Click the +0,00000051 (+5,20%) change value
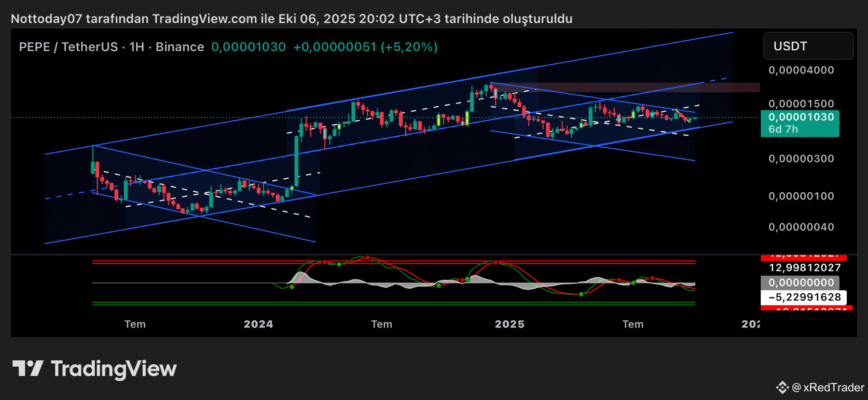This screenshot has height=400, width=868. point(365,47)
